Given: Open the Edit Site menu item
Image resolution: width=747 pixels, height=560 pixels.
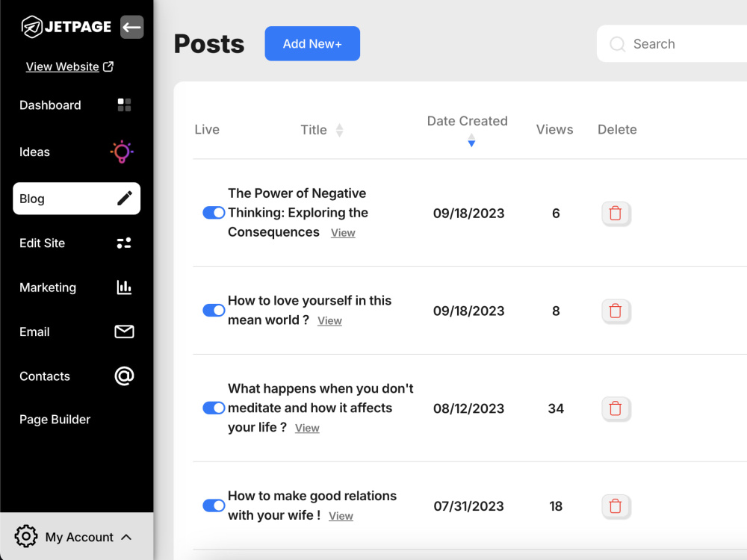Looking at the screenshot, I should [76, 243].
